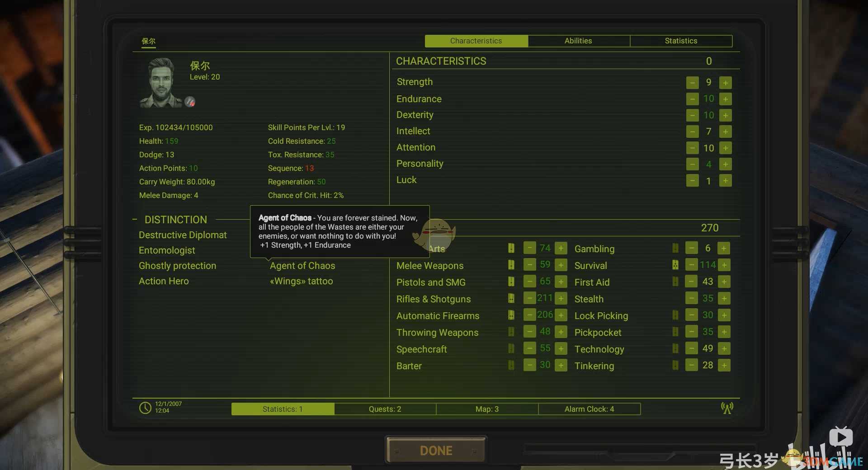
Task: Increase Strength with the plus button
Action: pyautogui.click(x=725, y=83)
